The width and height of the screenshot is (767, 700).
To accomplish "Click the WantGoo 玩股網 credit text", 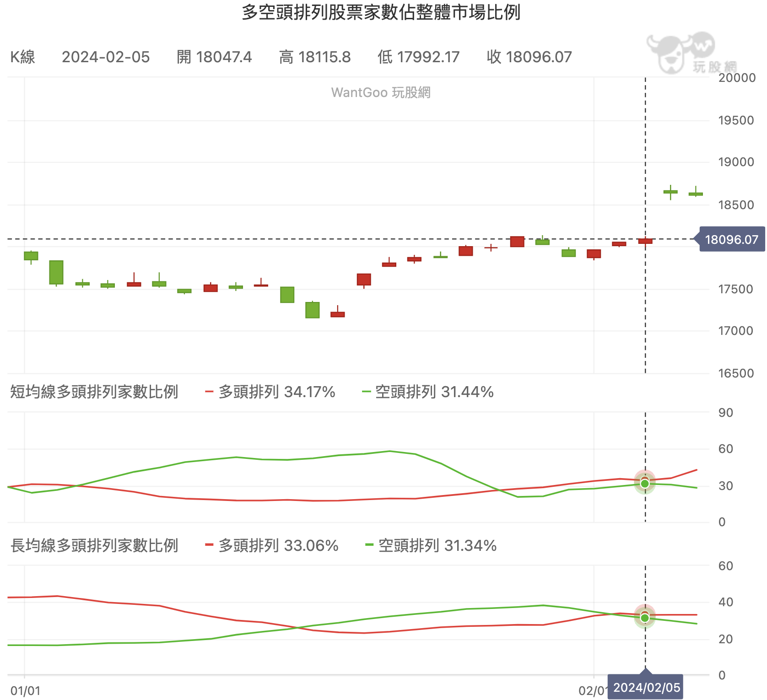I will 381,92.
